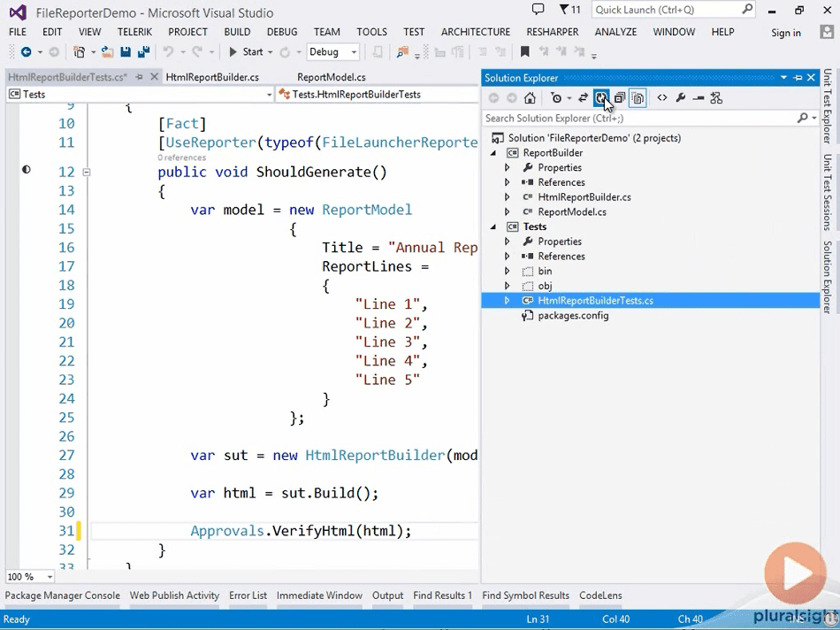The image size is (840, 630).
Task: Click the auto-hide pin on Solution Explorer
Action: [x=798, y=78]
